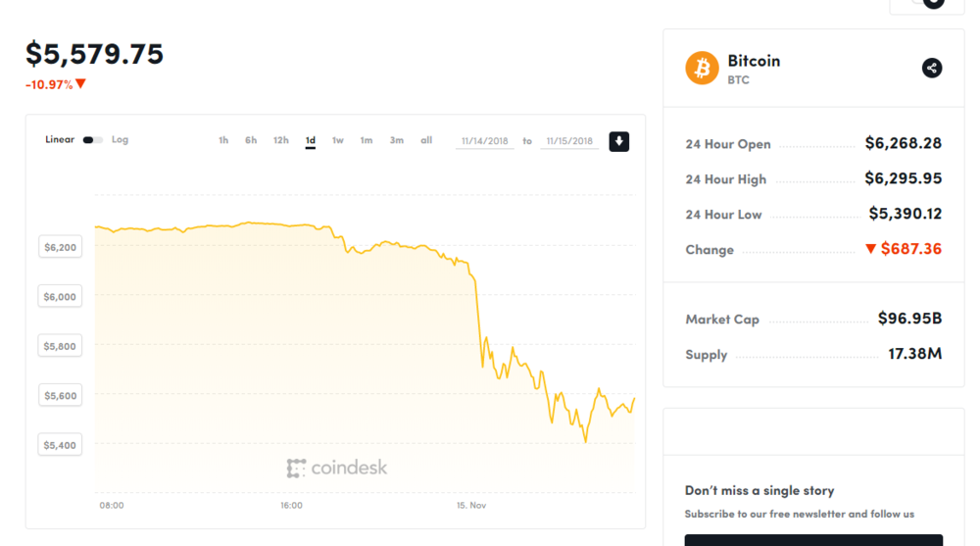This screenshot has width=980, height=546.
Task: Switch the chart to 1h range
Action: coord(223,140)
